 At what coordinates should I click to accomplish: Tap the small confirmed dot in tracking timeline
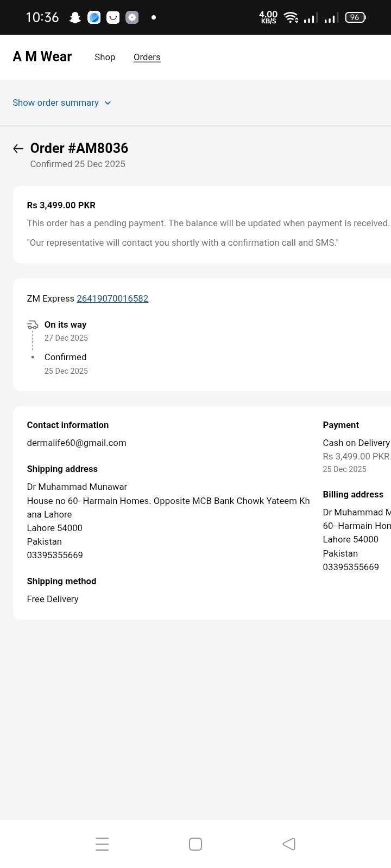[33, 357]
